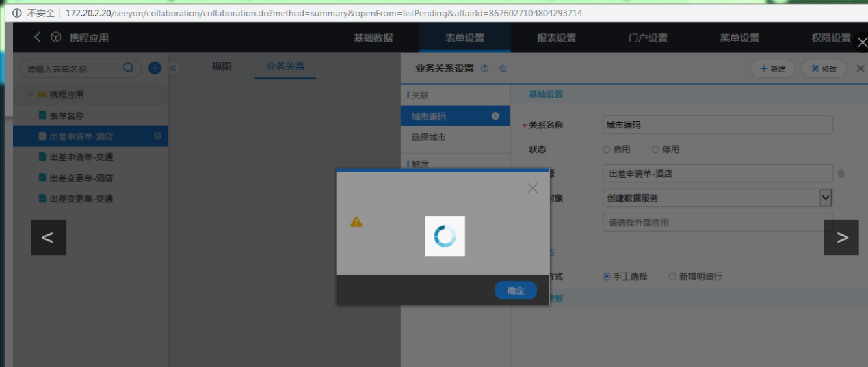
Task: Close the alert dialog with its X
Action: click(532, 188)
